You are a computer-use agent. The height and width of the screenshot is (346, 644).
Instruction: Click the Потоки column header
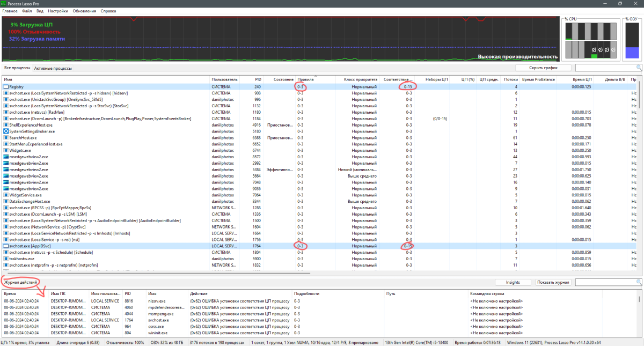click(x=511, y=79)
